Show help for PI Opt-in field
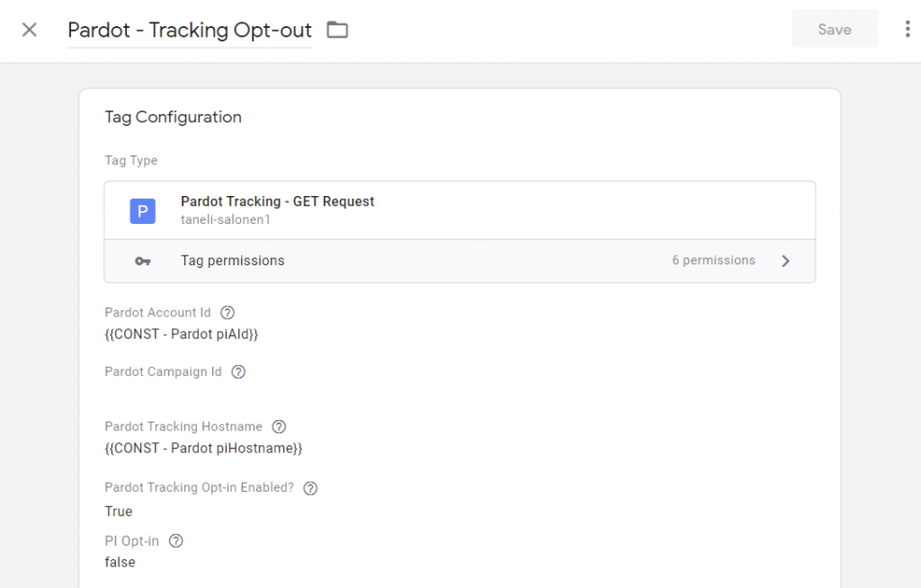 click(x=176, y=541)
